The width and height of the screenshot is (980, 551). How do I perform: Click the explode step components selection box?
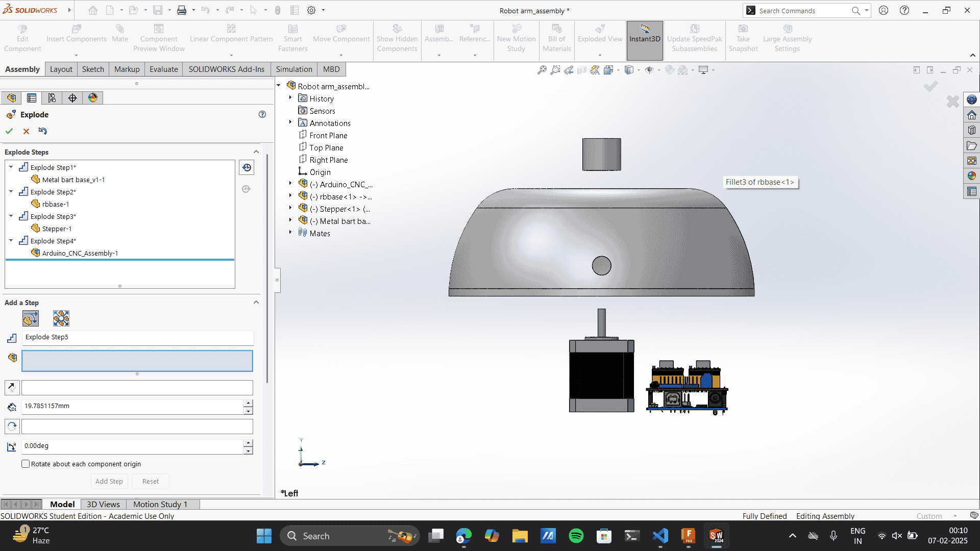[137, 361]
